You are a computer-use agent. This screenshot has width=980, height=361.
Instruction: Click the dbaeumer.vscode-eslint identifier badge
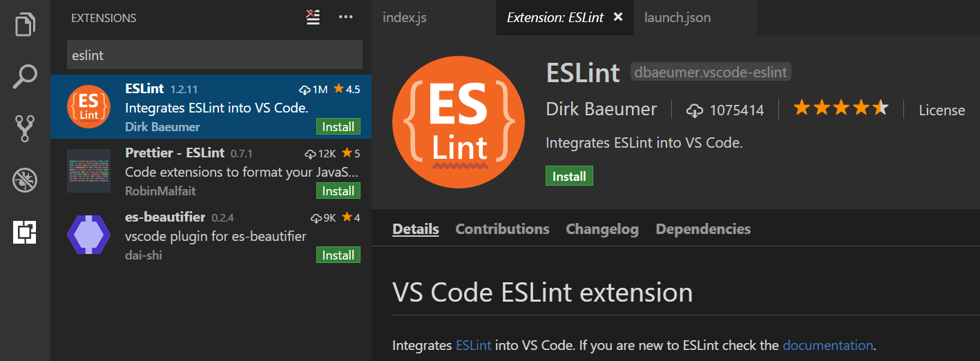click(711, 72)
